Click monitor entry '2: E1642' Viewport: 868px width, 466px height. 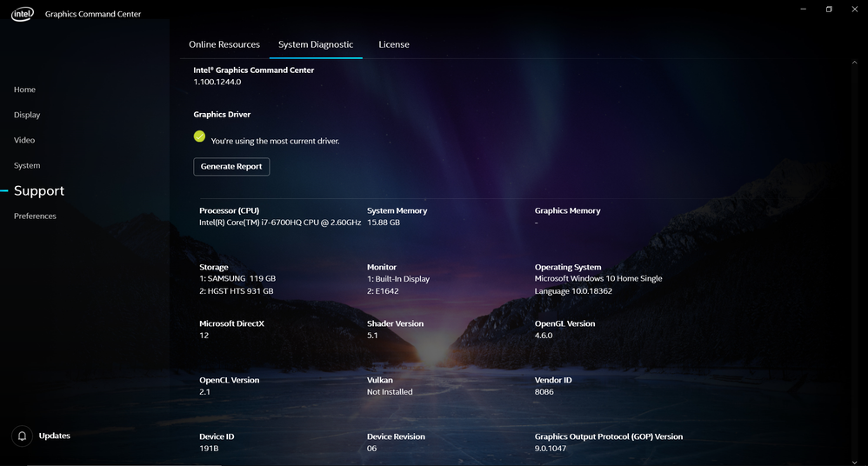point(383,291)
